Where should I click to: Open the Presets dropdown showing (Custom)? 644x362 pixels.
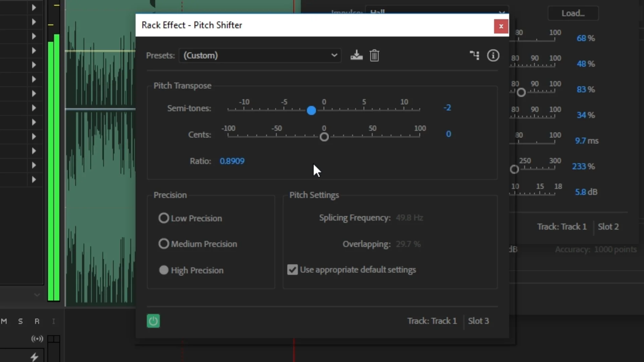[260, 55]
